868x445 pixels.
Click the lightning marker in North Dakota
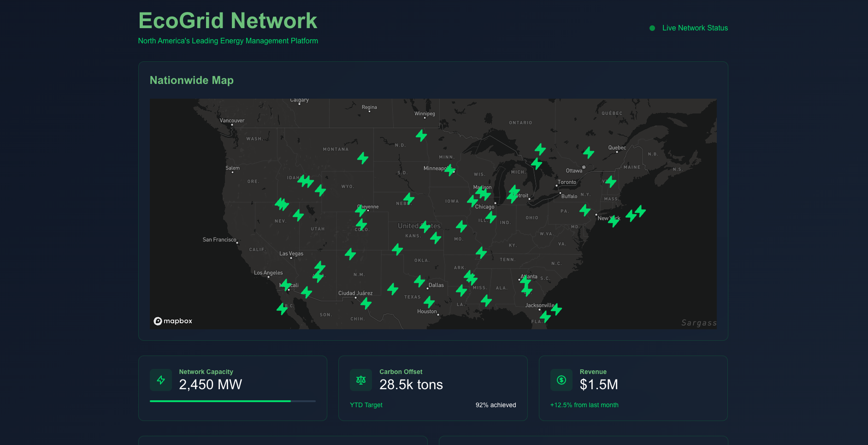click(421, 136)
